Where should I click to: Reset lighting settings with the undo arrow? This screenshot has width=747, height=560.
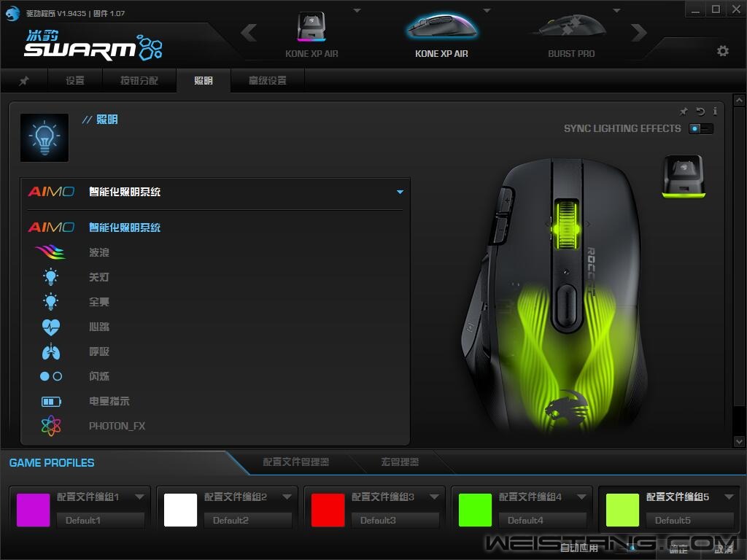700,111
